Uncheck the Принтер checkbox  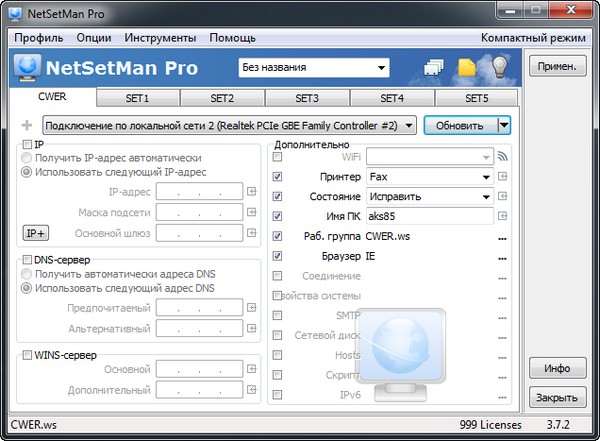click(277, 176)
